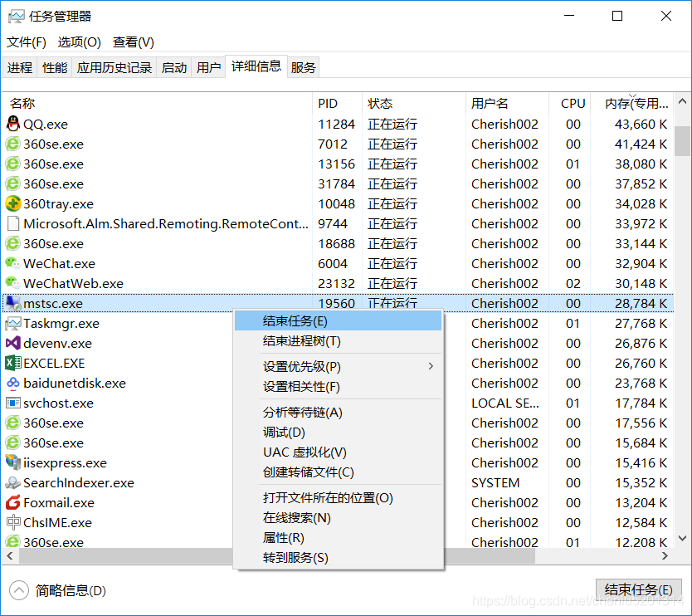This screenshot has width=692, height=616.
Task: Choose 打开文件所在的位置(O)
Action: click(x=338, y=497)
